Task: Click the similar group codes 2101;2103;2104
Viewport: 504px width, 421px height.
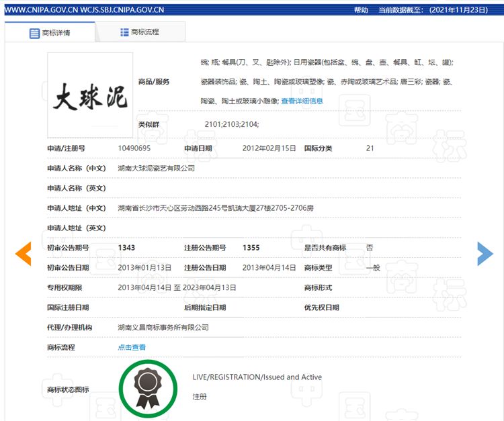Action: pyautogui.click(x=232, y=124)
